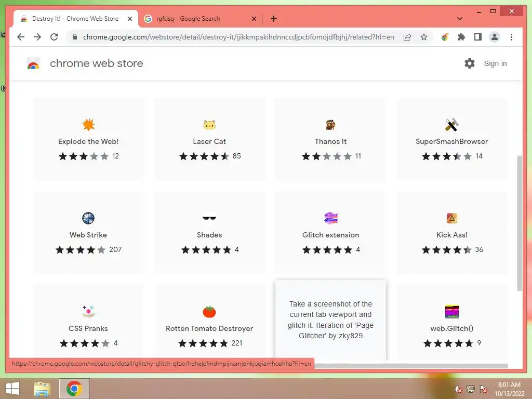Image resolution: width=532 pixels, height=399 pixels.
Task: Open the Explode the Web! title link
Action: pyautogui.click(x=88, y=141)
